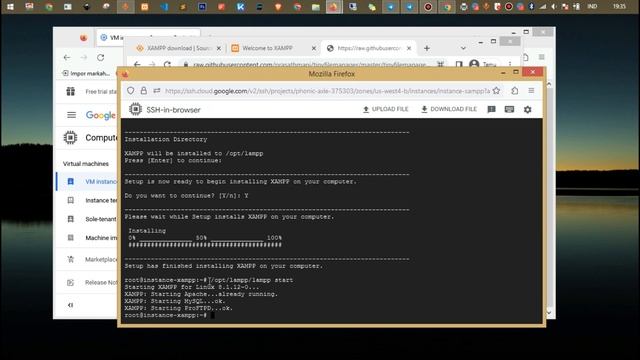Click the Chrome side panel icon

[459, 64]
